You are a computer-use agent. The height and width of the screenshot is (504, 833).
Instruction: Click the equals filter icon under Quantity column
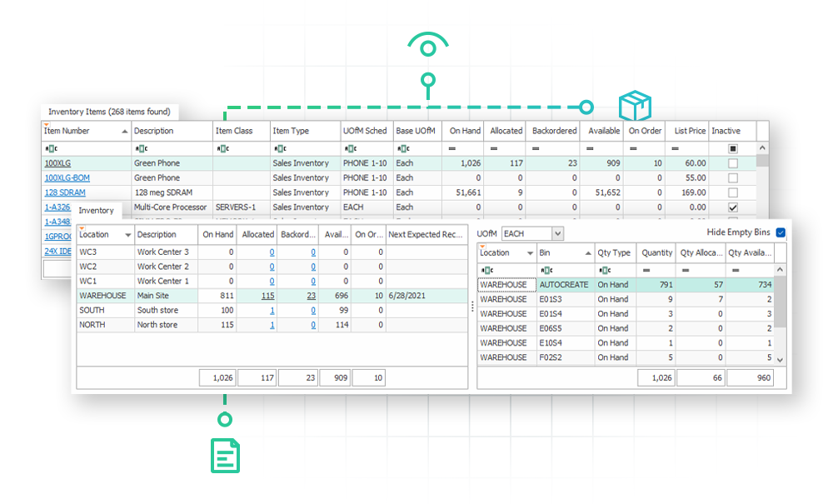[646, 268]
